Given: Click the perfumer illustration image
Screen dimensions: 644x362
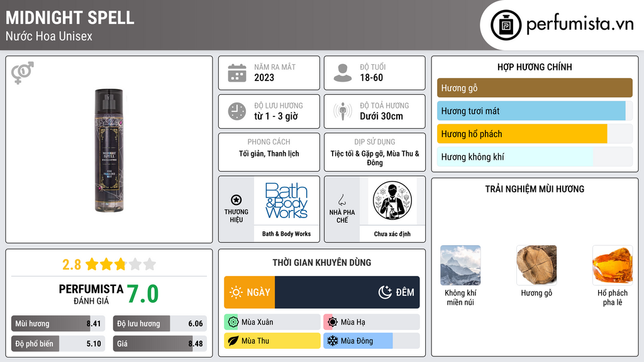Looking at the screenshot, I should tap(392, 200).
